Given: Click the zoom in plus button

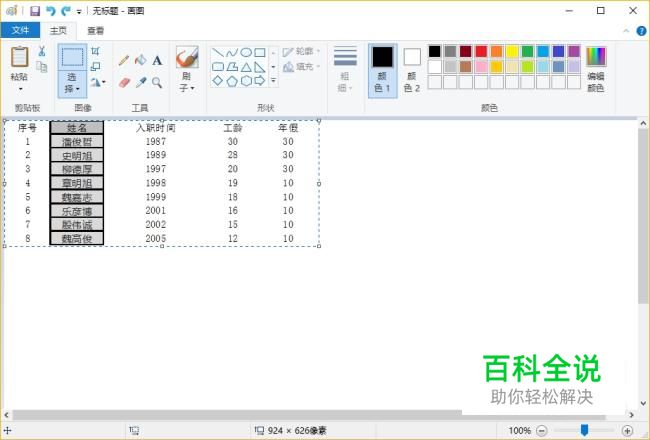Looking at the screenshot, I should (x=627, y=430).
